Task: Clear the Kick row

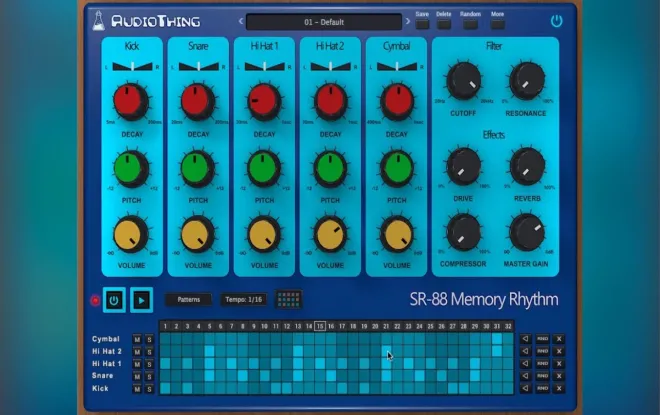Action: (559, 388)
